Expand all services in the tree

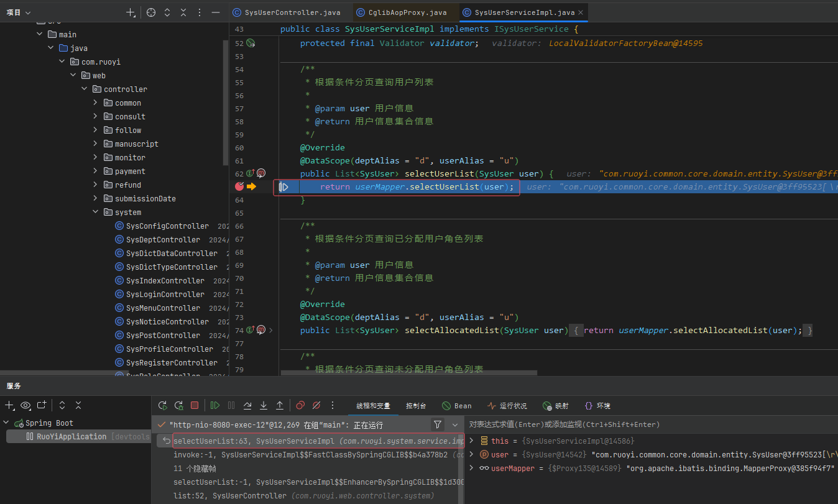tap(62, 405)
